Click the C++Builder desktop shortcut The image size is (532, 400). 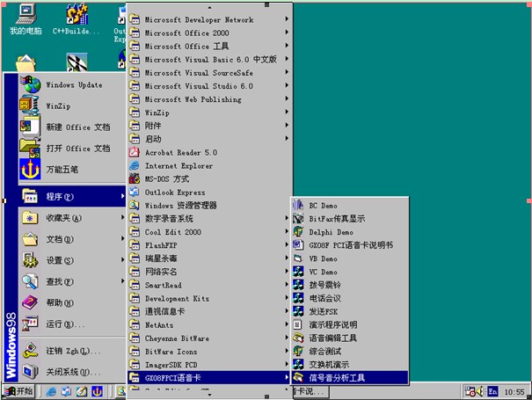point(76,18)
